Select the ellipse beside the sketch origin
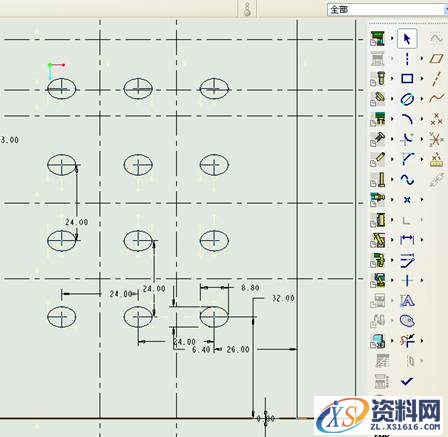 [x=62, y=89]
